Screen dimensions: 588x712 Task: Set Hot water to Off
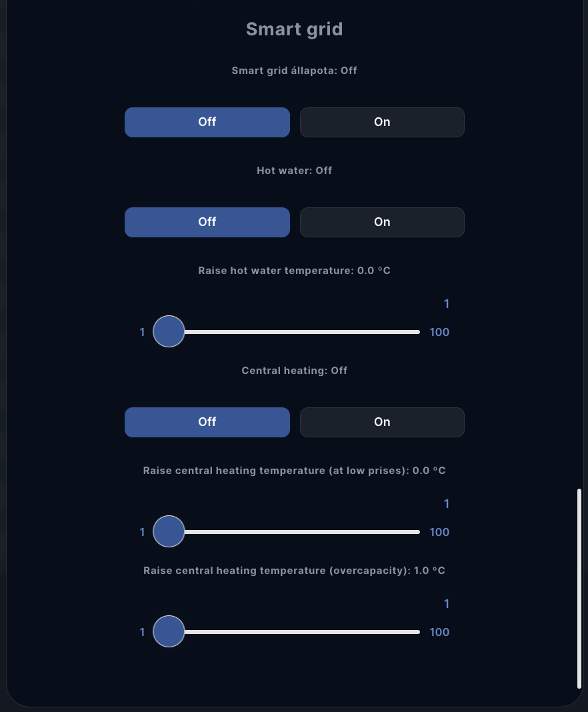pyautogui.click(x=207, y=222)
